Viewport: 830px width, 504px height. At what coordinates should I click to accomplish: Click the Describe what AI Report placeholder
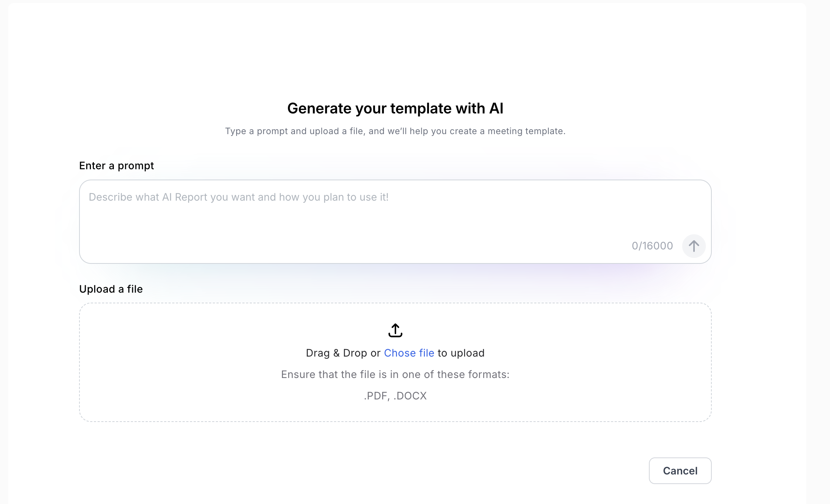[x=238, y=197]
